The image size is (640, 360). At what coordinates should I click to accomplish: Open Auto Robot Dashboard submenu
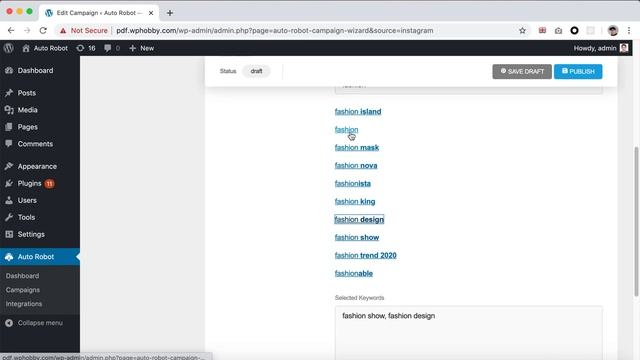pyautogui.click(x=22, y=276)
